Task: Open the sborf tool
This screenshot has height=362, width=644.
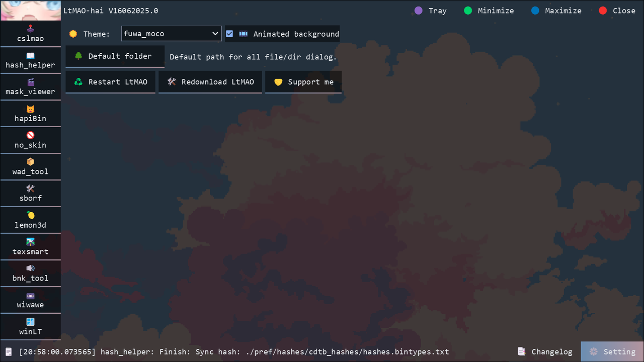Action: tap(30, 193)
